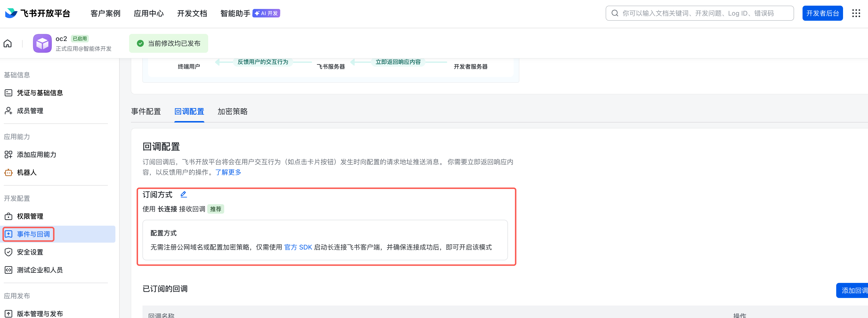The width and height of the screenshot is (868, 318).
Task: Click the oc2 purple cube app icon
Action: 42,44
